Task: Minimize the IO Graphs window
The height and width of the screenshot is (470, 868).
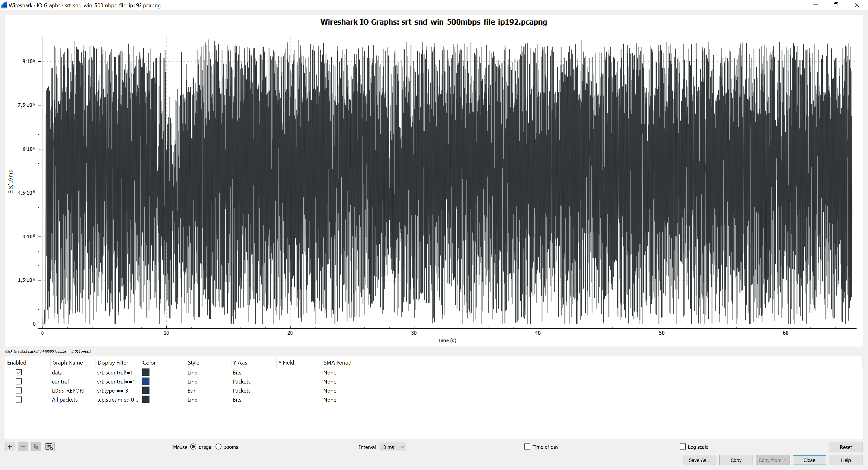Action: (815, 5)
